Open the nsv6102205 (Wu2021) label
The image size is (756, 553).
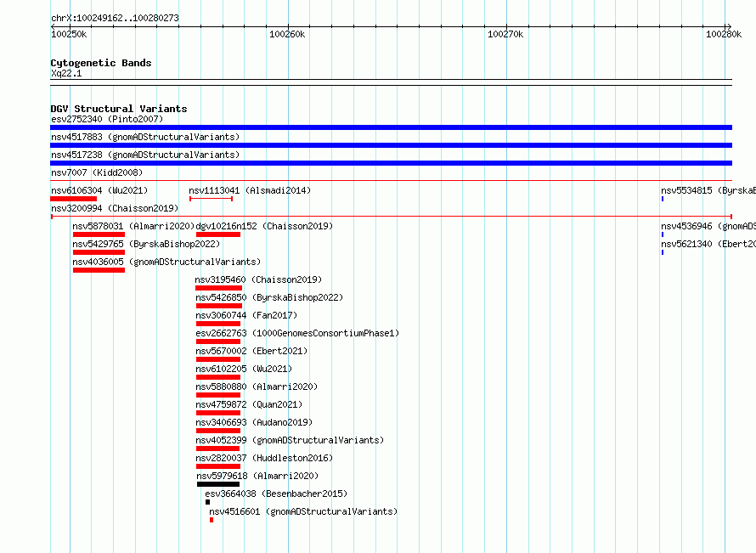click(x=244, y=369)
